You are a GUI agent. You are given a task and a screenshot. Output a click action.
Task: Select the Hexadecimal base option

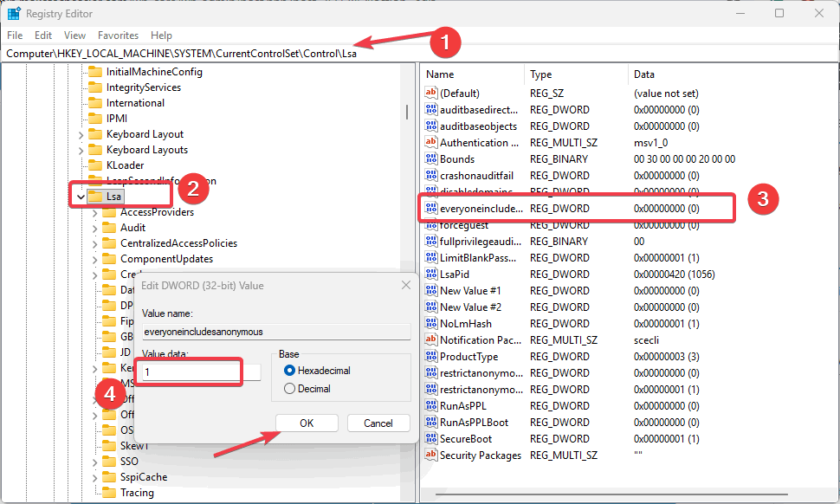tap(289, 370)
